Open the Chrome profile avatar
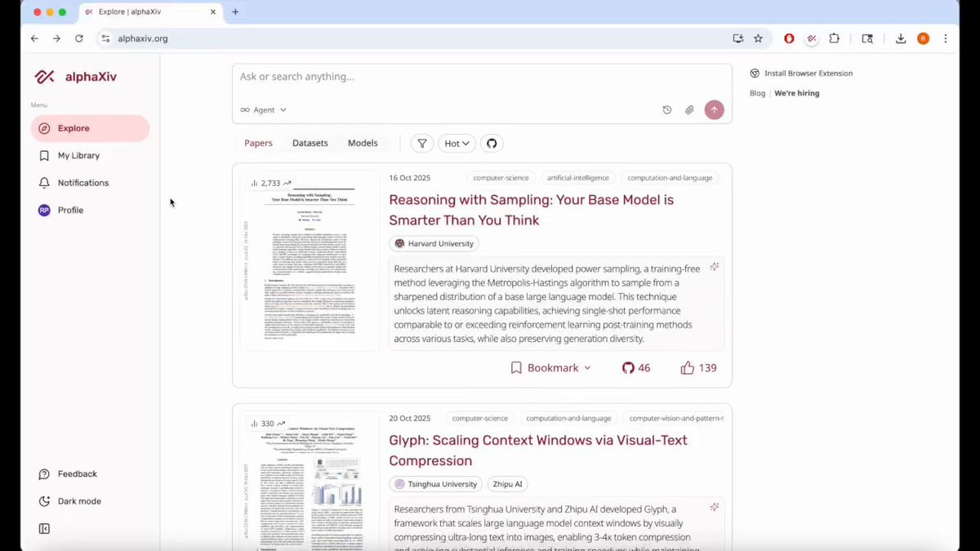Image resolution: width=980 pixels, height=551 pixels. coord(923,38)
